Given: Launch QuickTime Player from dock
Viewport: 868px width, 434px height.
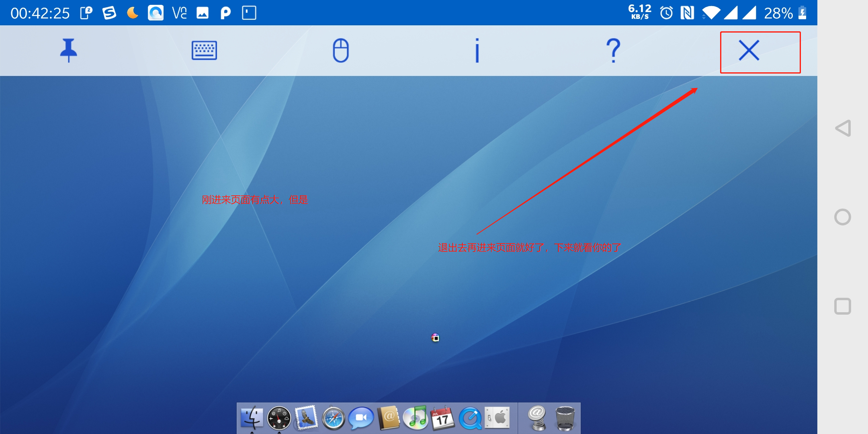Looking at the screenshot, I should click(470, 418).
